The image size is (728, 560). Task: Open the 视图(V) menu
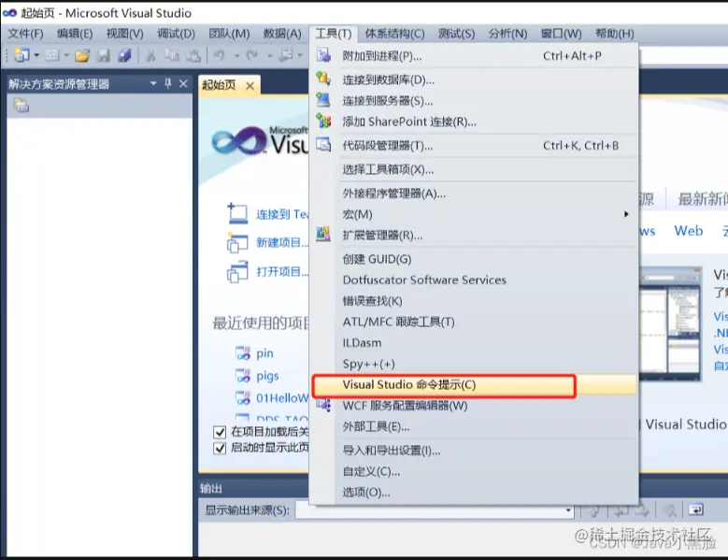(125, 34)
